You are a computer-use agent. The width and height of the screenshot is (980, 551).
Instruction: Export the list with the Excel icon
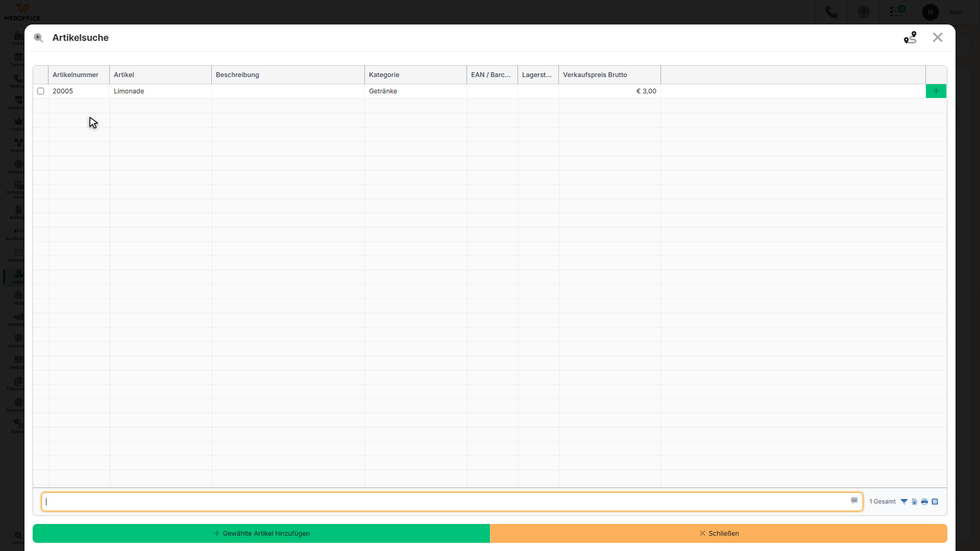pyautogui.click(x=914, y=501)
